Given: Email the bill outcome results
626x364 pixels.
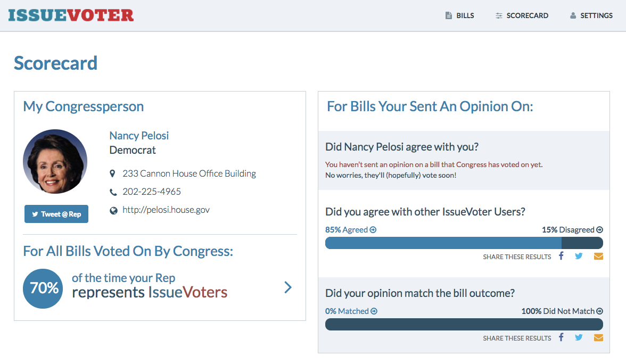Looking at the screenshot, I should pos(598,337).
